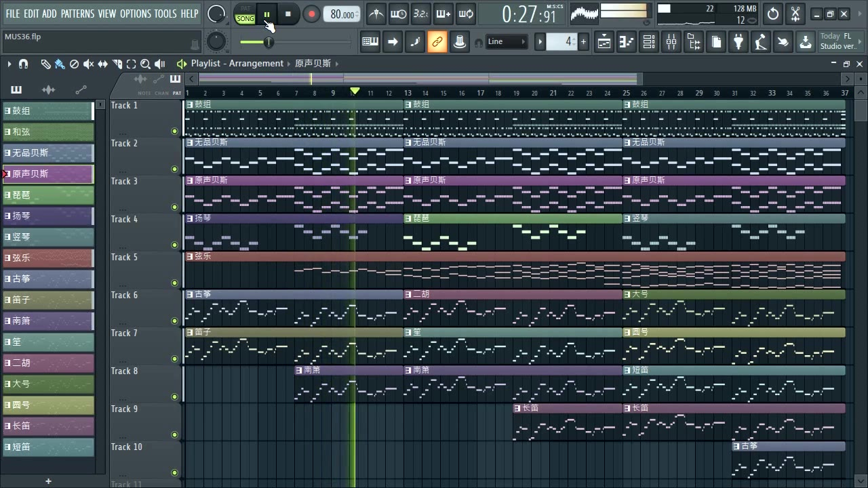
Task: Select the 琵琶 pattern in the picker
Action: (x=48, y=195)
